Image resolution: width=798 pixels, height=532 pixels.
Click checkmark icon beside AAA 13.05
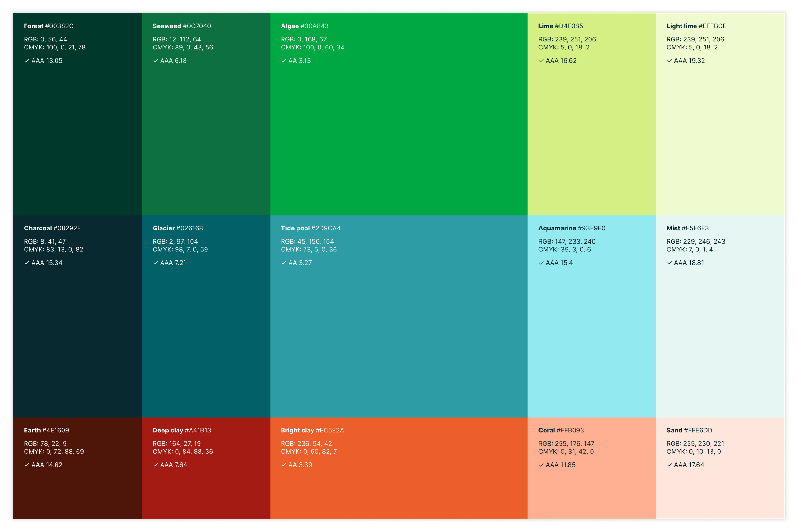coord(27,61)
